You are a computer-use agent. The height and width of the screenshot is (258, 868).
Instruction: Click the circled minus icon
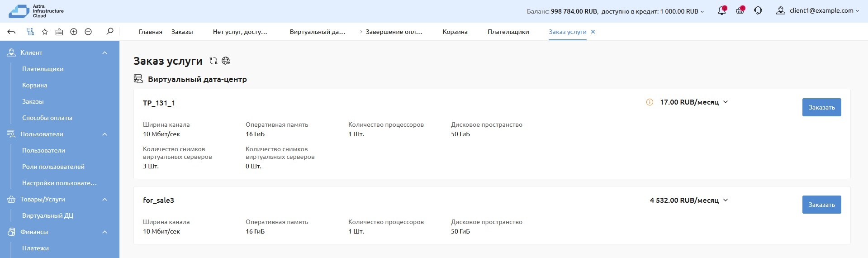pos(88,32)
